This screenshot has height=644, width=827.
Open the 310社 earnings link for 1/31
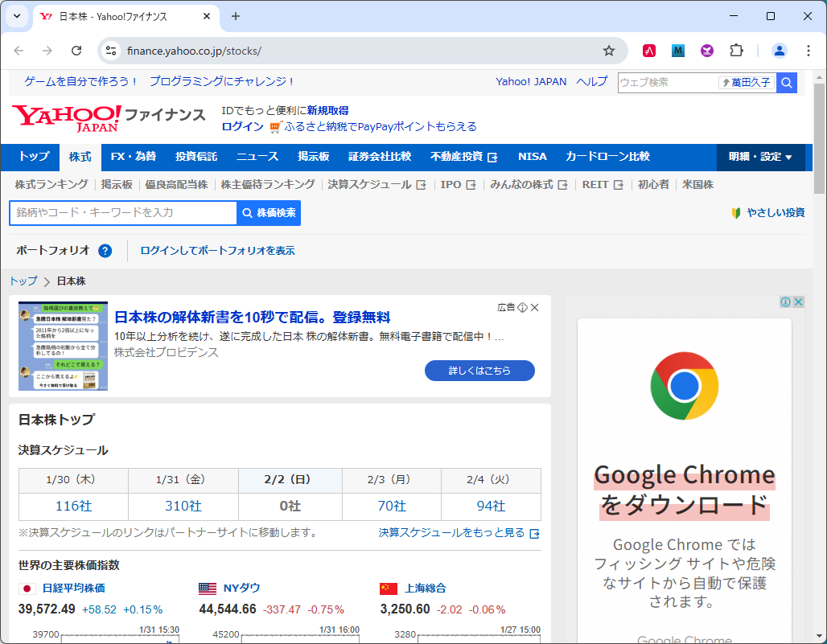(183, 506)
